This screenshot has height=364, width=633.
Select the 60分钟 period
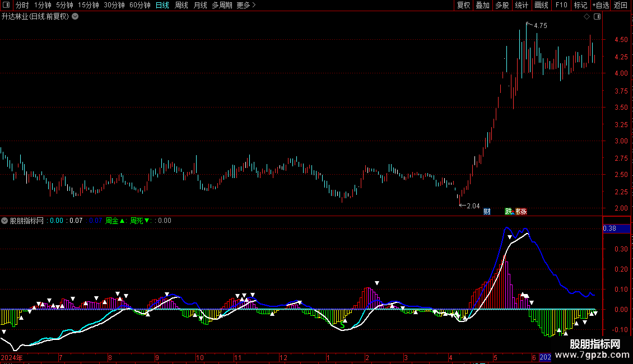tap(140, 5)
